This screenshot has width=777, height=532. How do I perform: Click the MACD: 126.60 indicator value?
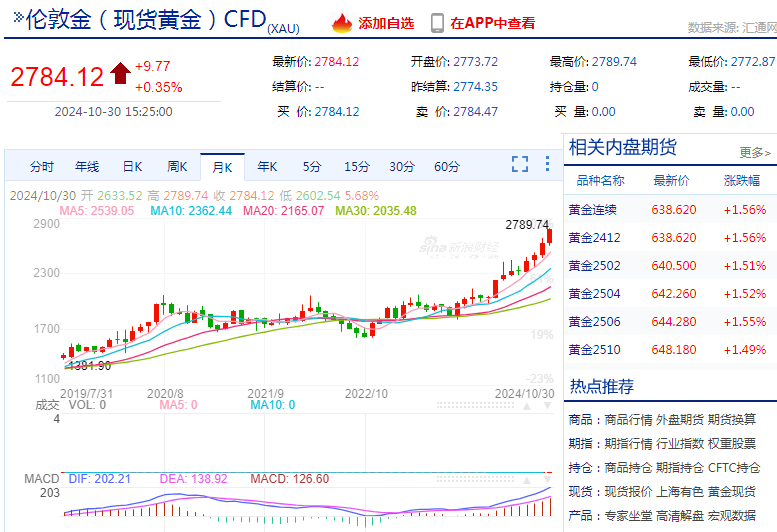tap(289, 479)
